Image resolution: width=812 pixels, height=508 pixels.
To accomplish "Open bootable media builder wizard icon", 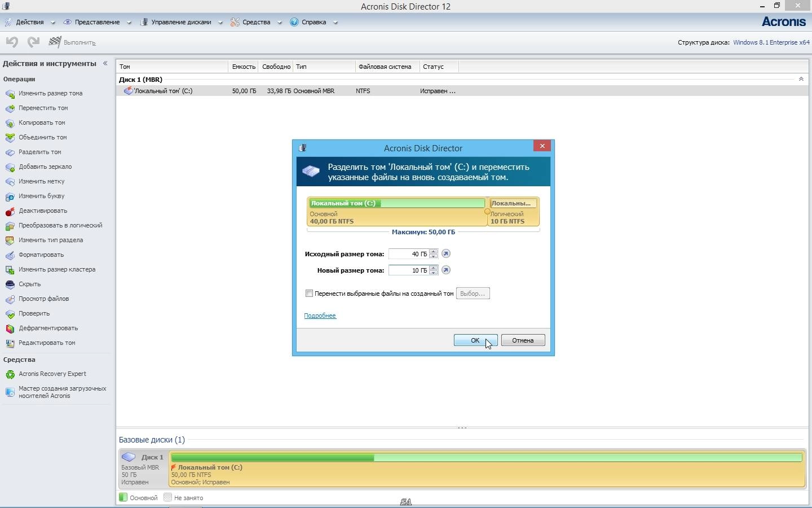I will 10,392.
